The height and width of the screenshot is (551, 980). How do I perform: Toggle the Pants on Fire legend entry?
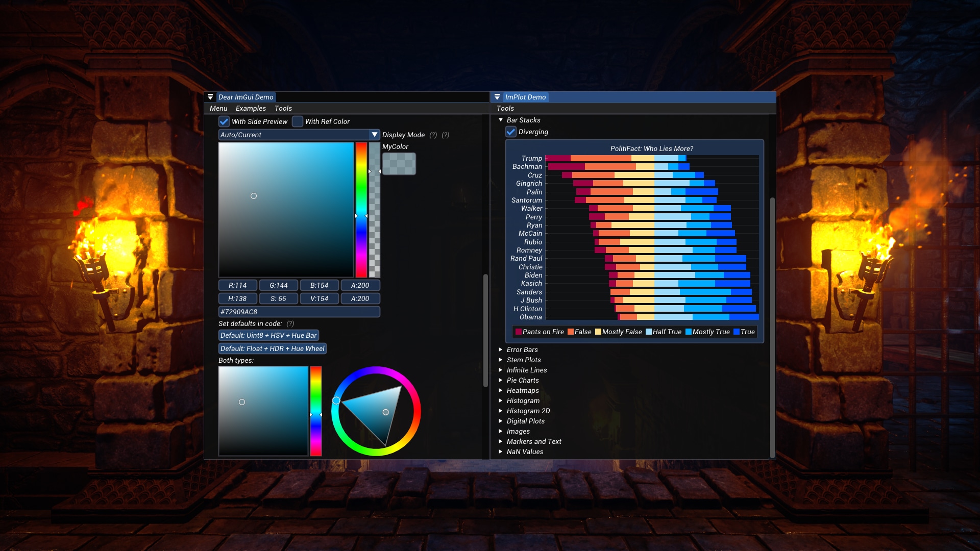(540, 332)
